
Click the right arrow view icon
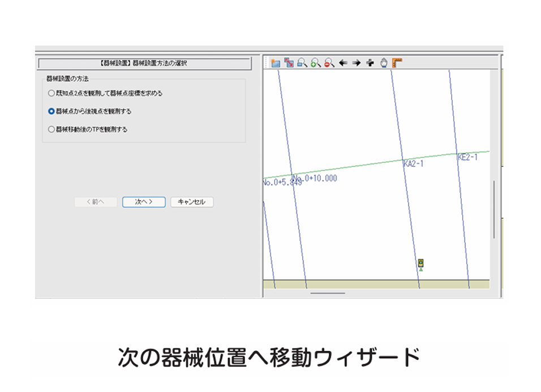357,63
